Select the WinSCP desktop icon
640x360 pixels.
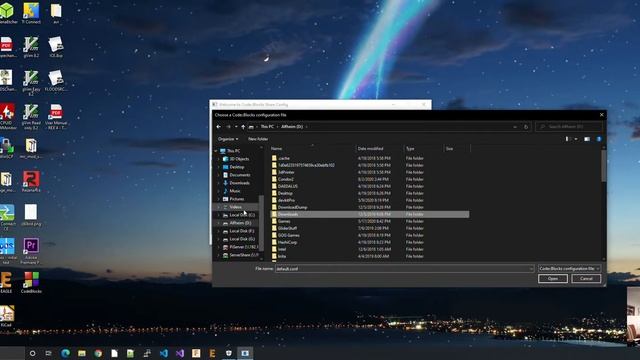point(7,148)
